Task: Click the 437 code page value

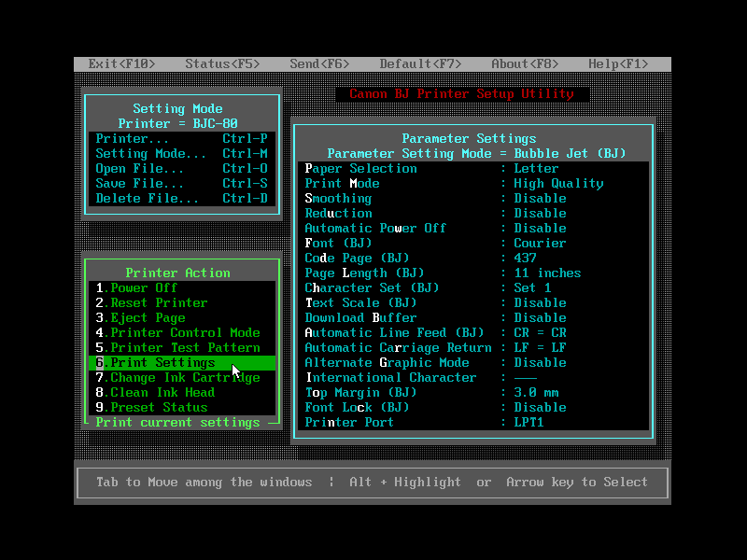Action: (x=525, y=259)
